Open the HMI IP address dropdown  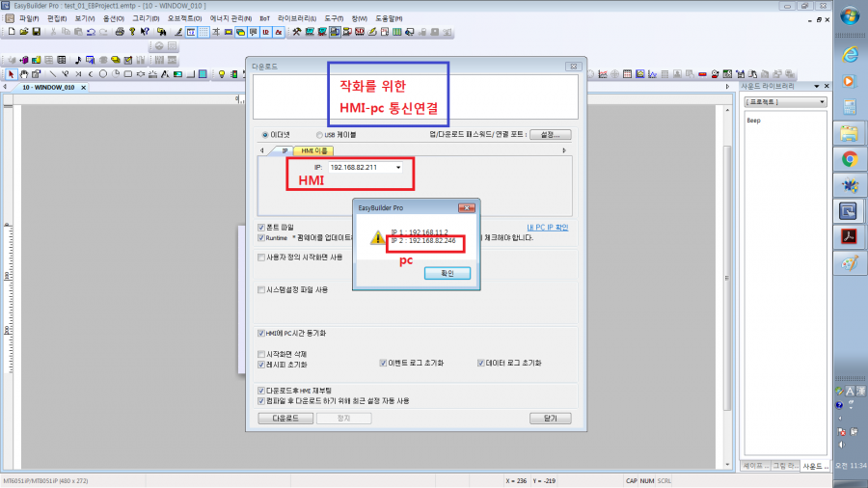point(398,167)
